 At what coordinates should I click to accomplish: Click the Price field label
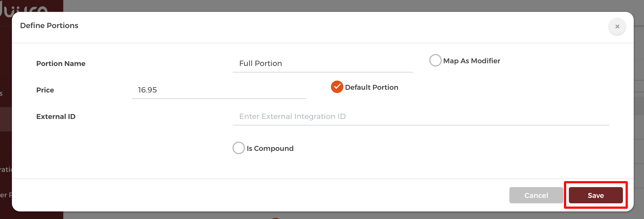pos(45,90)
